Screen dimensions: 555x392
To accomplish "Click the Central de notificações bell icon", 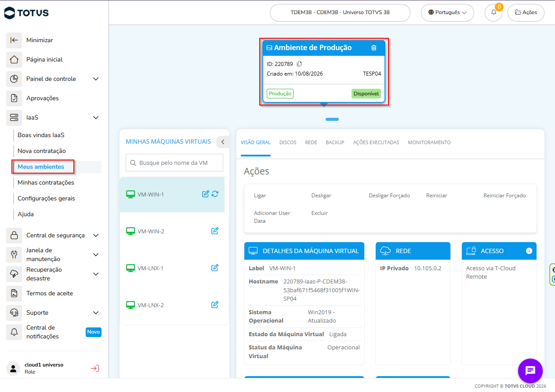I will 14,332.
